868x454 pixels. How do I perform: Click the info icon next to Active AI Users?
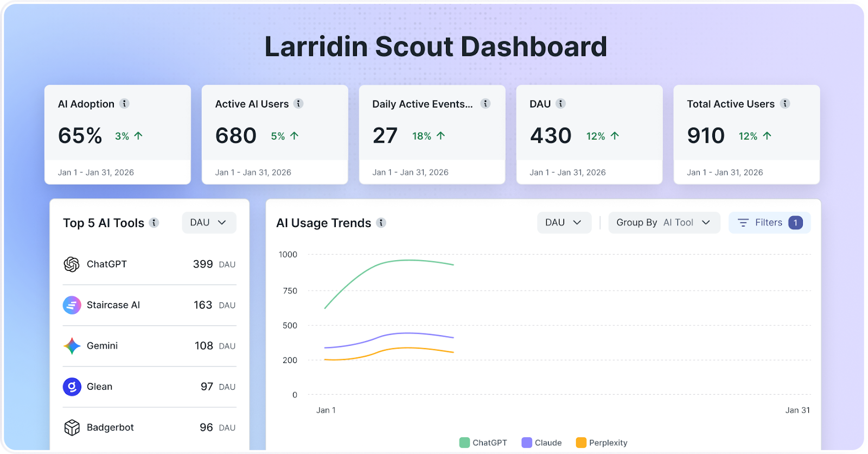298,104
